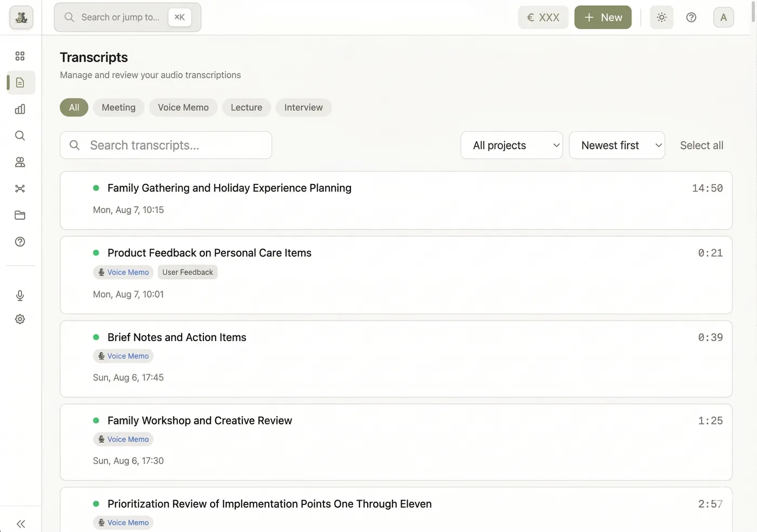Open the All projects dropdown

tap(511, 145)
